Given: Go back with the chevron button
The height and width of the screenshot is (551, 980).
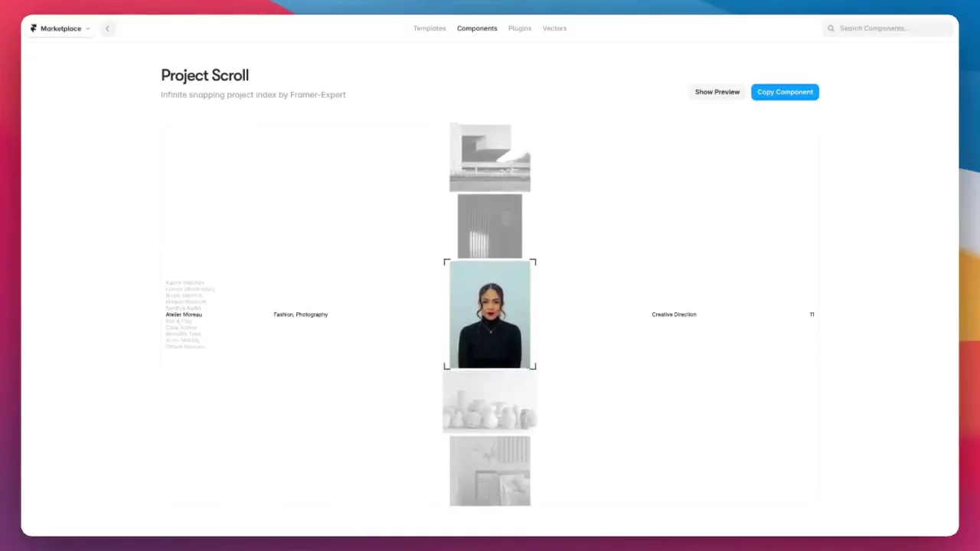Looking at the screenshot, I should point(108,28).
